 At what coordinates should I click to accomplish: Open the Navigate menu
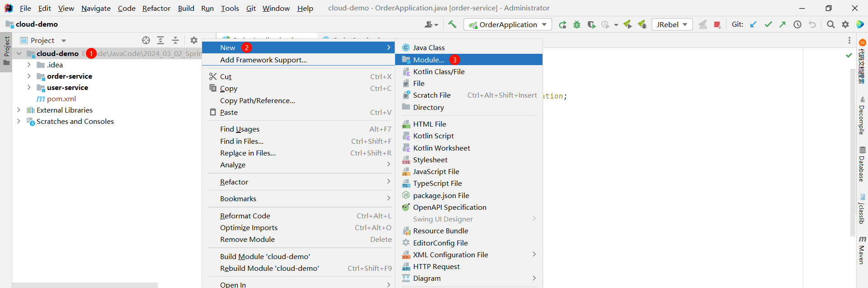click(x=96, y=8)
